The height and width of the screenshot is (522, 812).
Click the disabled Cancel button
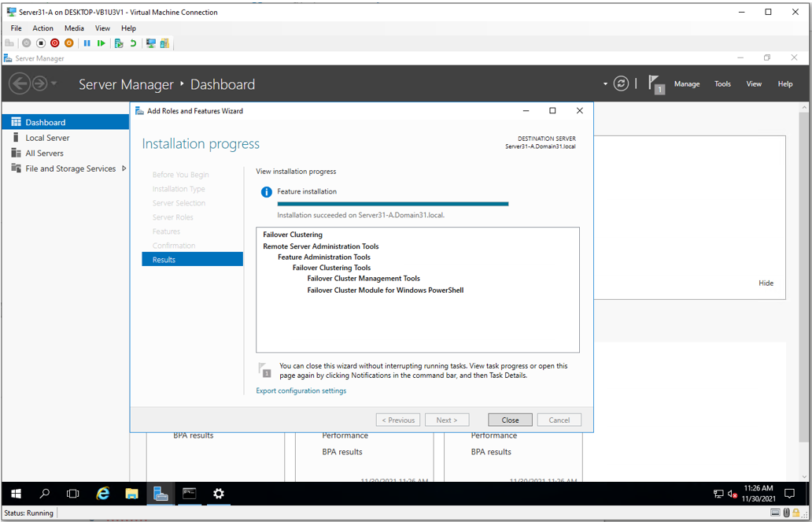pos(559,420)
